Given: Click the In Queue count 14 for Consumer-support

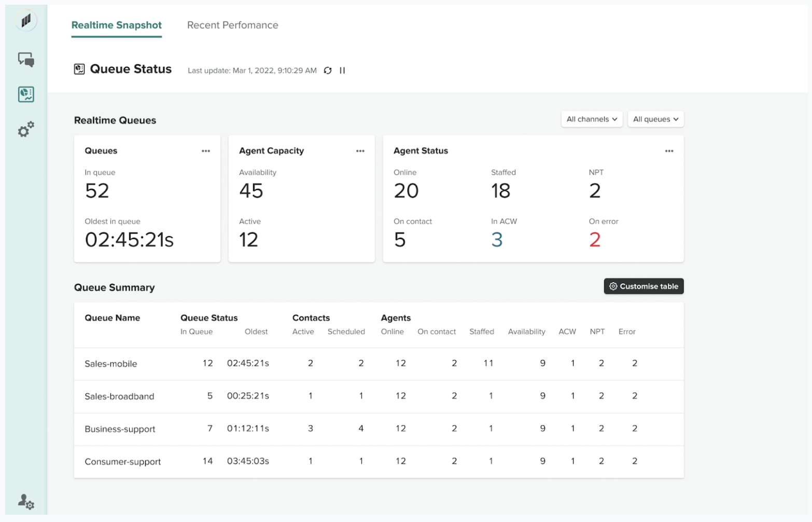Looking at the screenshot, I should click(207, 461).
